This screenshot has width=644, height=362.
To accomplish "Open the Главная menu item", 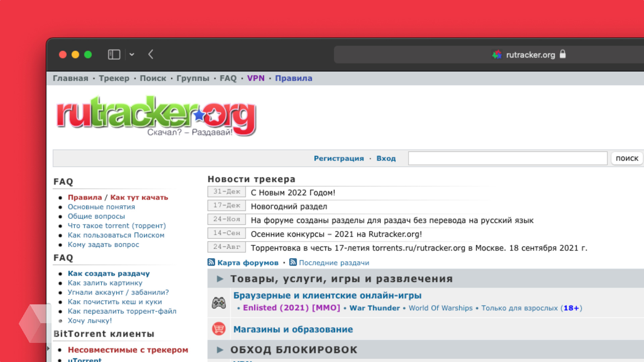I will point(70,78).
